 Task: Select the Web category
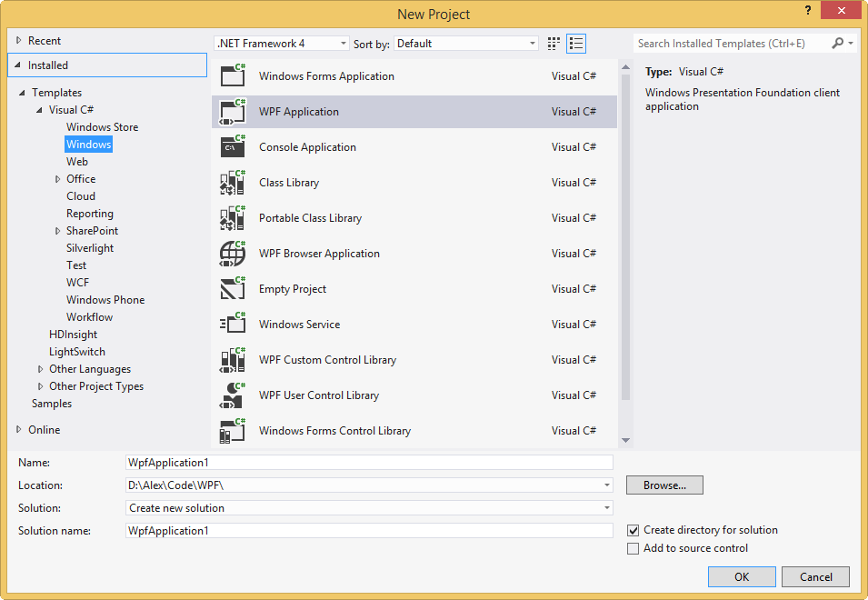(x=77, y=162)
